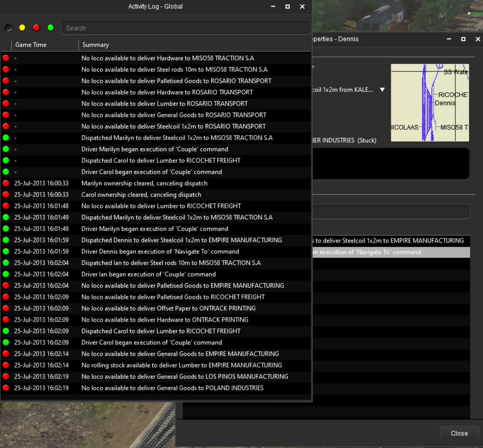Click the 16:01:48 game time cell

(41, 206)
